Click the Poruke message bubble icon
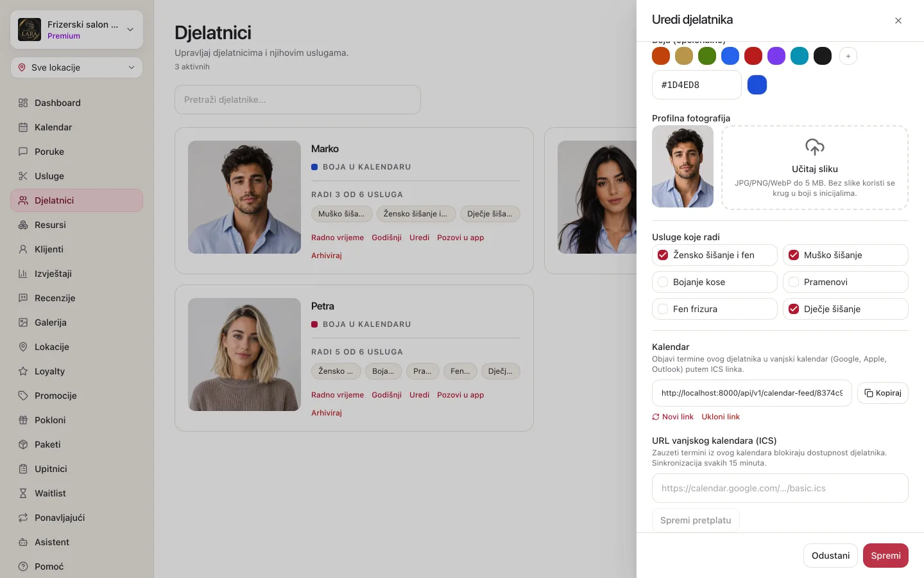924x578 pixels. tap(23, 152)
